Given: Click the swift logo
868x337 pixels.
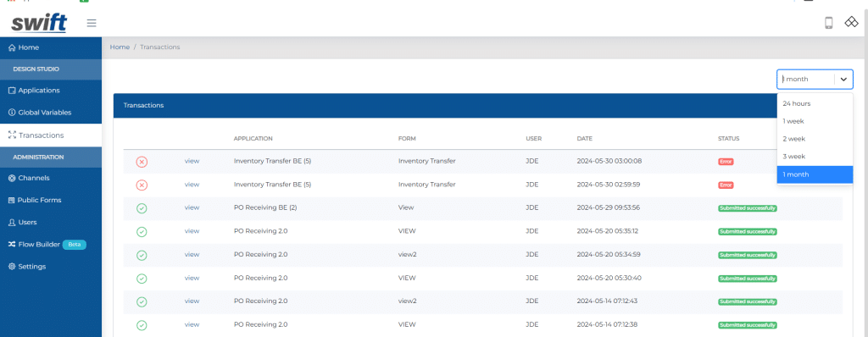Looking at the screenshot, I should (x=39, y=23).
